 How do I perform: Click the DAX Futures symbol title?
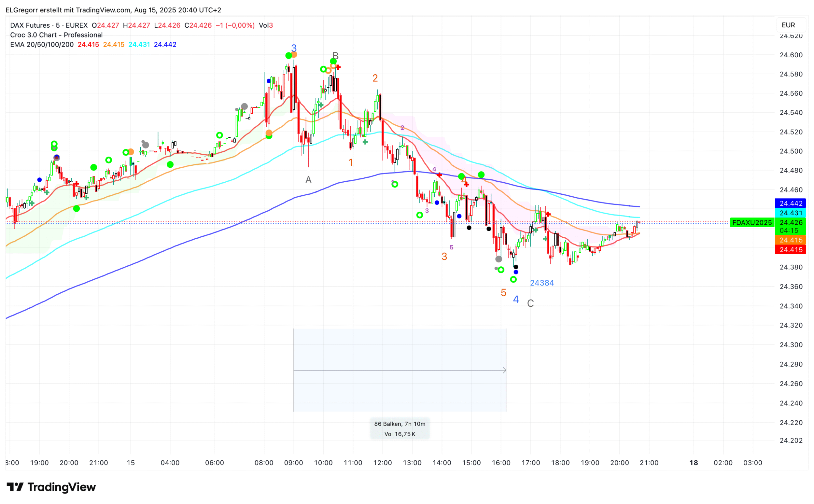click(x=49, y=25)
